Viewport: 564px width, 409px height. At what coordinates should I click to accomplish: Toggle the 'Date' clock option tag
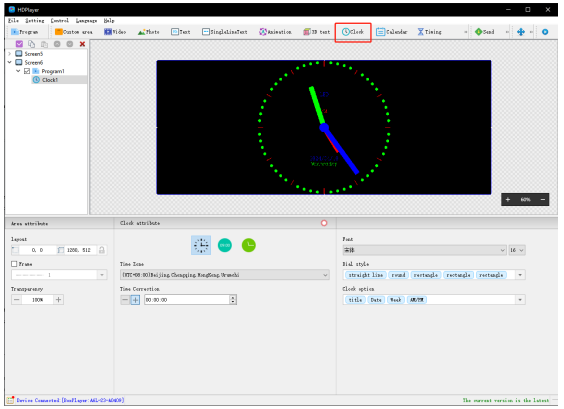(376, 300)
